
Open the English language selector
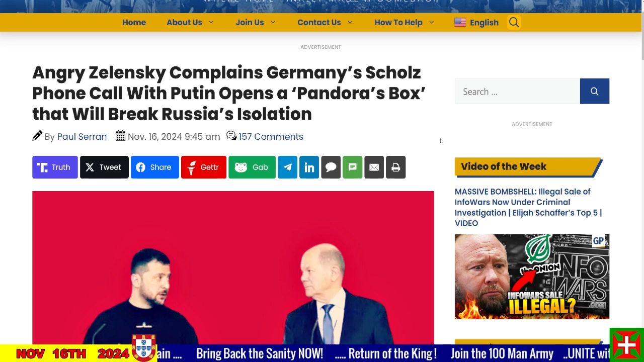[476, 22]
